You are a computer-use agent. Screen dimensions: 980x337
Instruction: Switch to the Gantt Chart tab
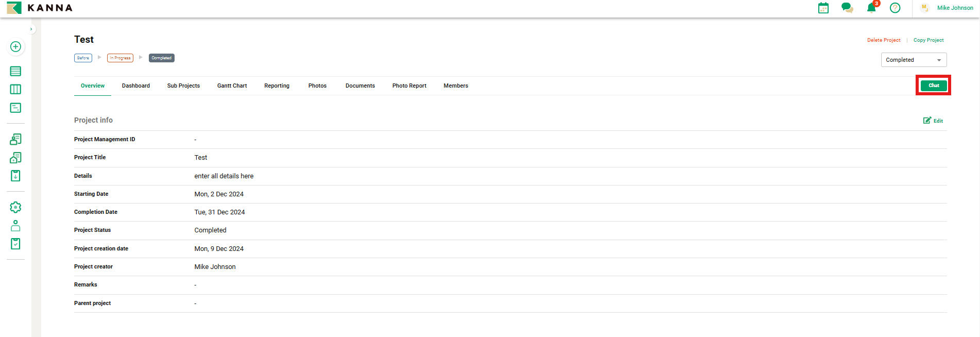point(232,86)
